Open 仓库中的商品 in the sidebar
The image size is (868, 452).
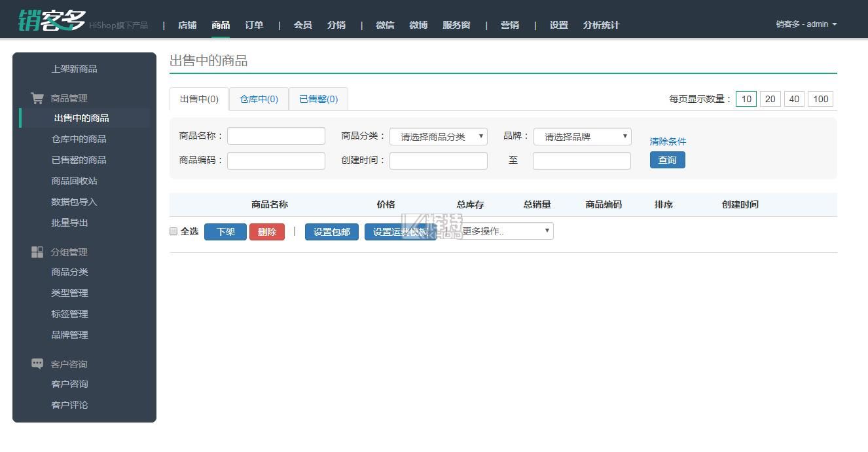pos(79,139)
